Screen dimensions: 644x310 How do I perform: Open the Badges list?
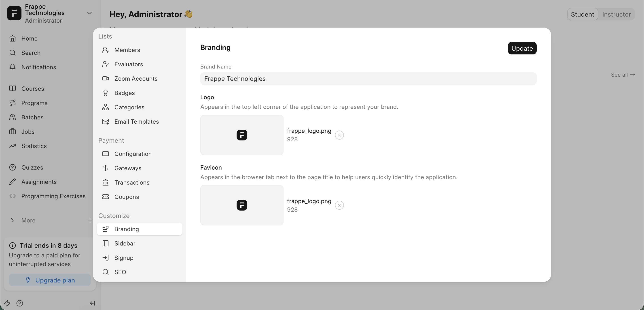124,93
